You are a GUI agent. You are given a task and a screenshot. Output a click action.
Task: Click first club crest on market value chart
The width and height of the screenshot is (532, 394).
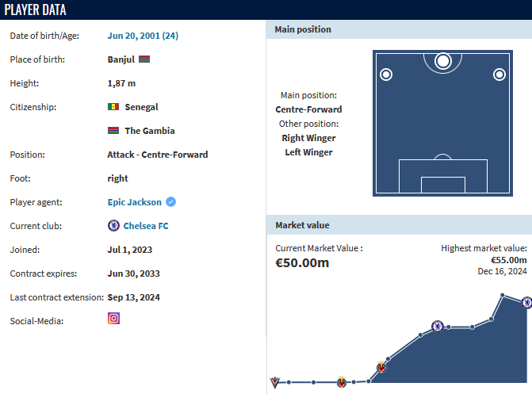(x=274, y=382)
